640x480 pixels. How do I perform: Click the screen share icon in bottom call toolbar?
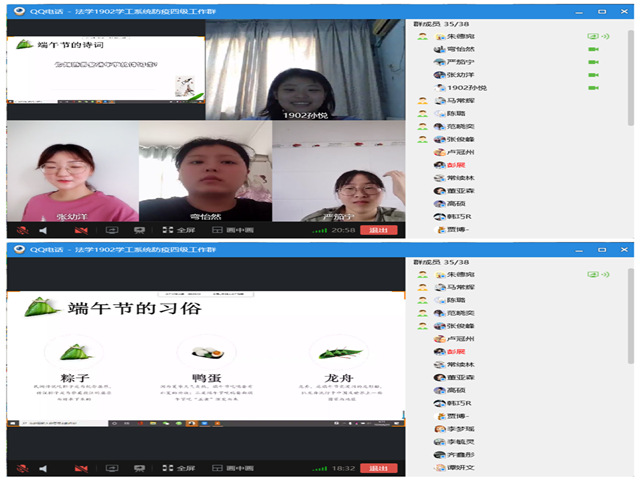(x=114, y=467)
